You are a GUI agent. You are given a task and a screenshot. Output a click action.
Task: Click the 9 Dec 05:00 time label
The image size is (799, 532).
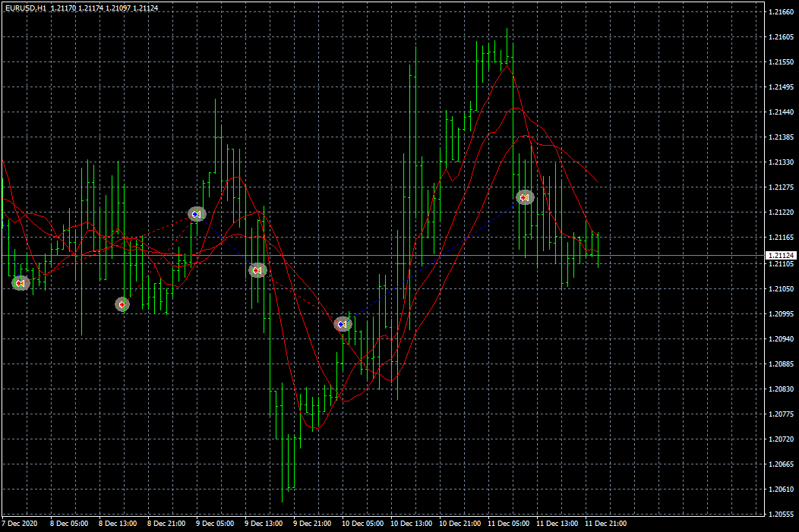click(x=215, y=524)
